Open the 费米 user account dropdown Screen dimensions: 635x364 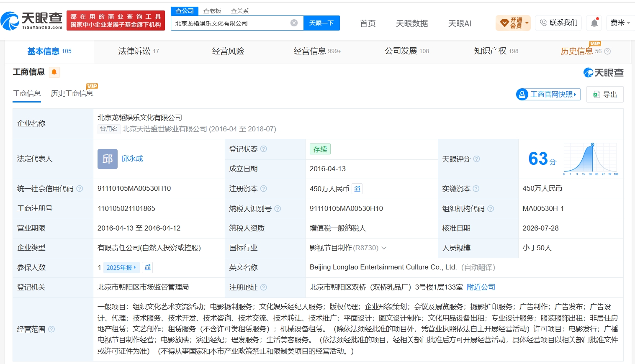click(x=620, y=23)
